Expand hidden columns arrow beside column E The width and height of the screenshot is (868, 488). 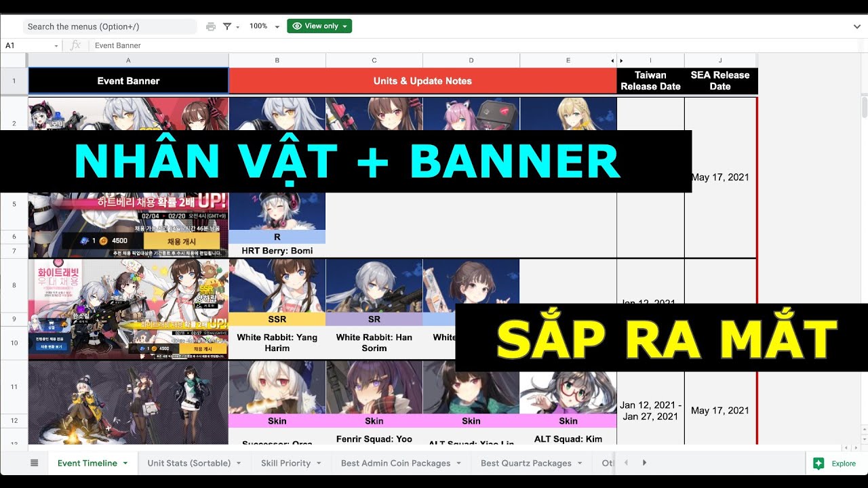(x=612, y=60)
